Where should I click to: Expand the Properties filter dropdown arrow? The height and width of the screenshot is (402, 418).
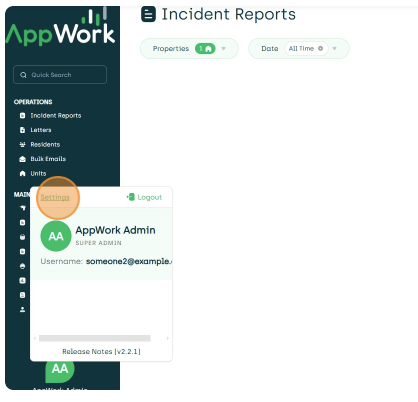(x=224, y=49)
